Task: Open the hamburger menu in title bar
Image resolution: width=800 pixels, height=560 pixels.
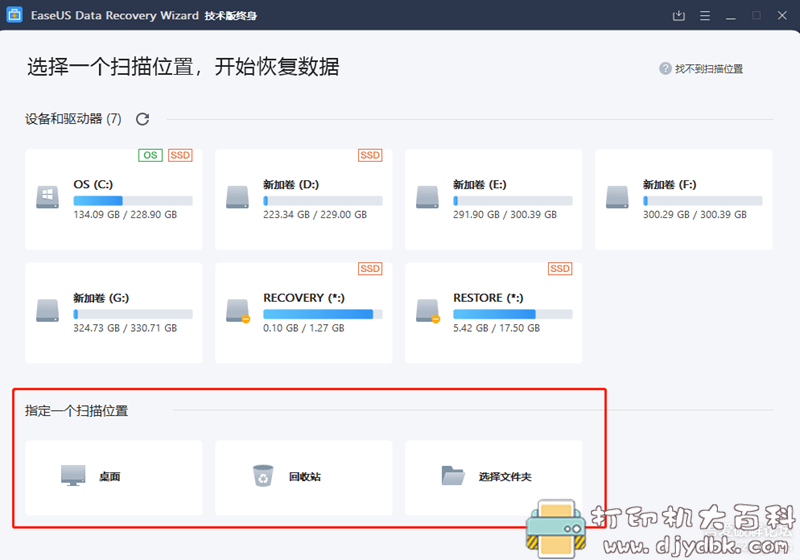Action: tap(705, 16)
